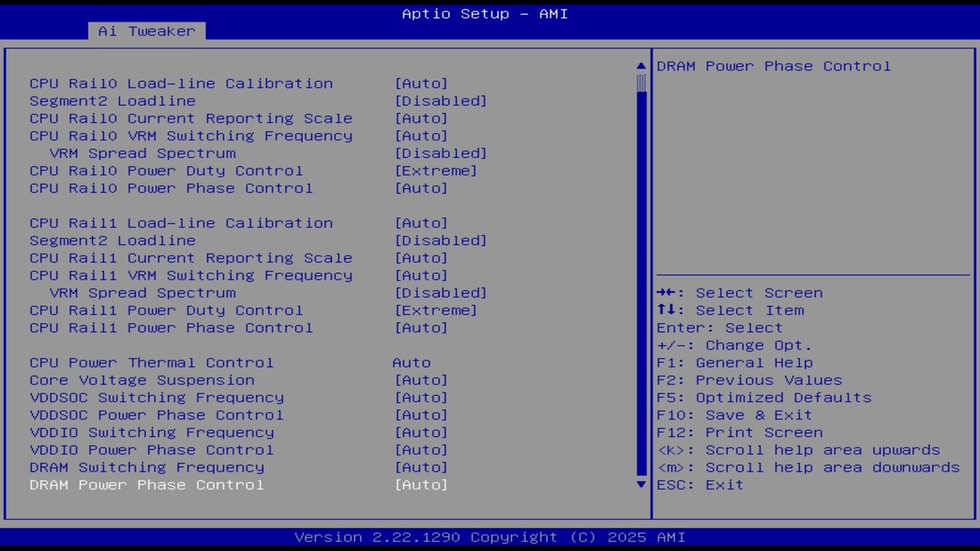Select VDDSOC Power Phase Control entry
The image size is (980, 551).
(x=156, y=415)
